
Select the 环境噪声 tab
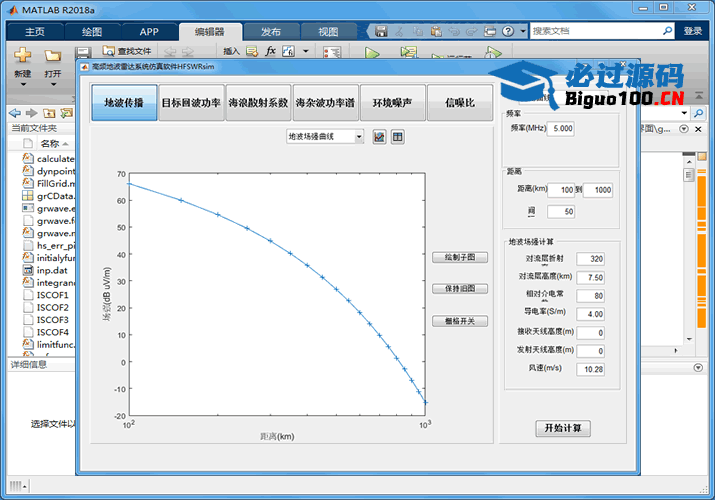tap(393, 103)
